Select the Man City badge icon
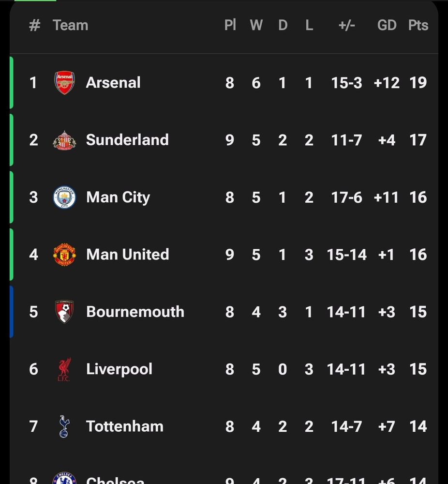This screenshot has width=448, height=484. [x=64, y=197]
